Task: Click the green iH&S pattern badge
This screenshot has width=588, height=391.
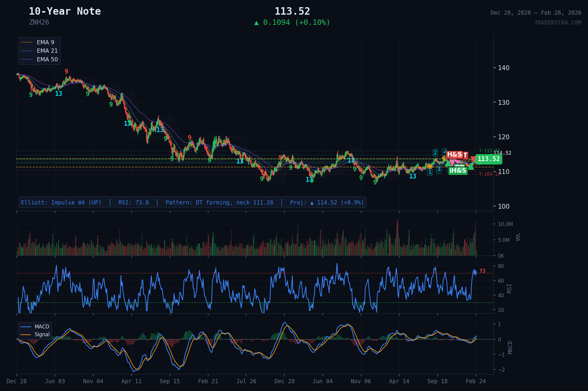Action: [x=458, y=171]
